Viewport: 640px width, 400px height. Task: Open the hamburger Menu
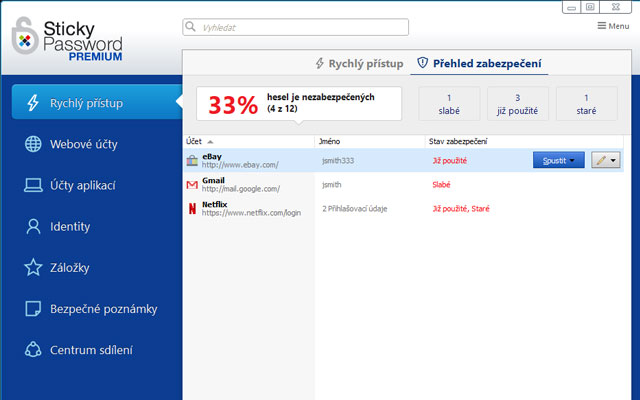click(612, 26)
